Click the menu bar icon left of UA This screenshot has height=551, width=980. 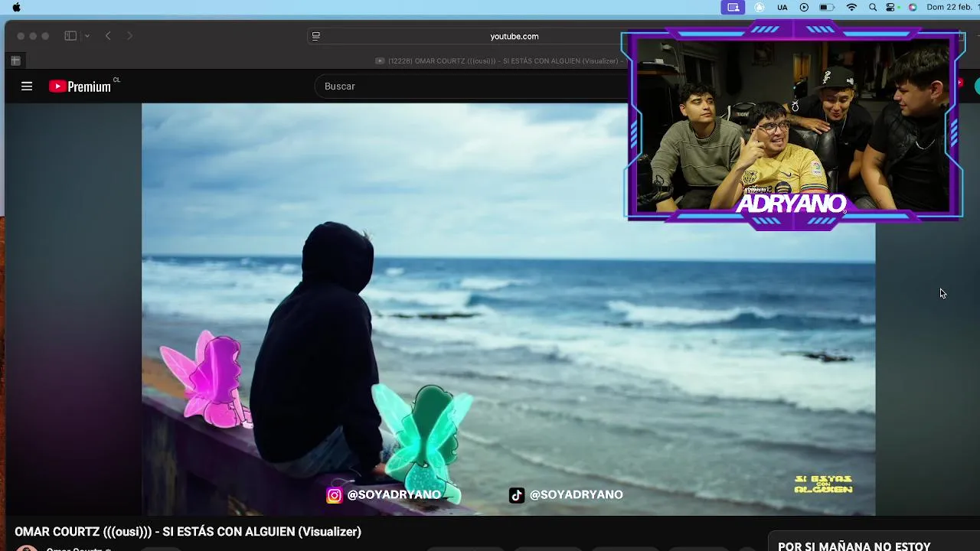click(x=759, y=7)
